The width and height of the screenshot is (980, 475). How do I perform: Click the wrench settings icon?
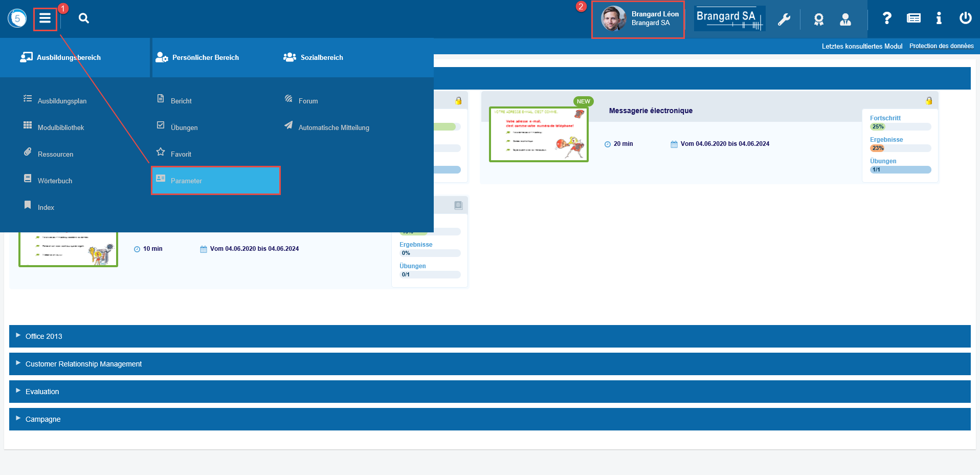click(x=784, y=19)
